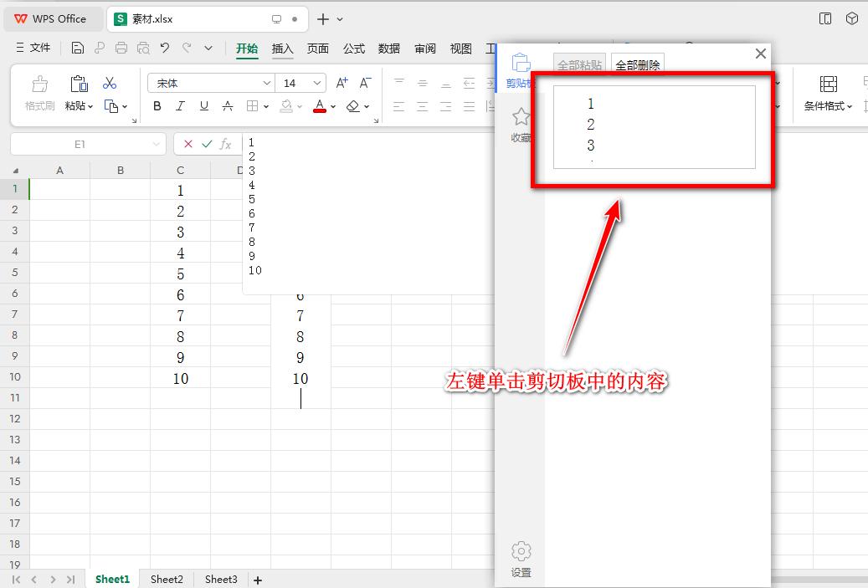Click the Copy icon
868x588 pixels.
pos(111,105)
